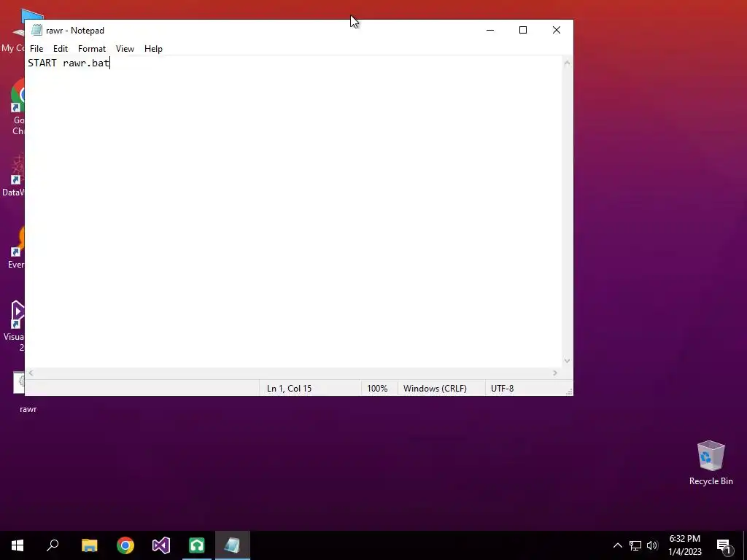
Task: Show hidden system tray icons
Action: coord(617,545)
